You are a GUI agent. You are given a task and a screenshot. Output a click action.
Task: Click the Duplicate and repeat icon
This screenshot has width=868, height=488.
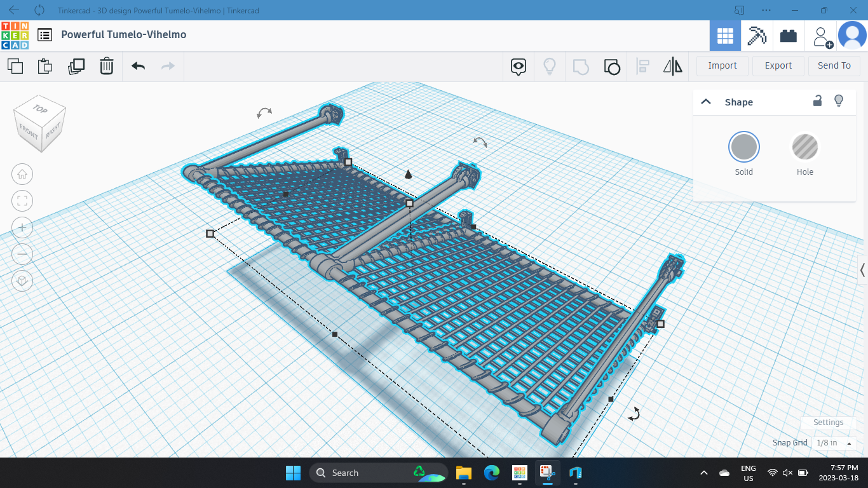tap(76, 66)
